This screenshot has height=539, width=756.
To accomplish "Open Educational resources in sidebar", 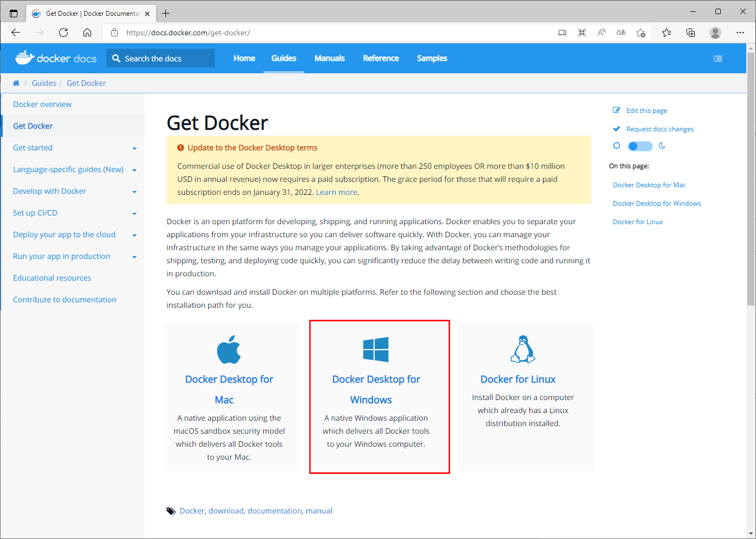I will [x=52, y=278].
